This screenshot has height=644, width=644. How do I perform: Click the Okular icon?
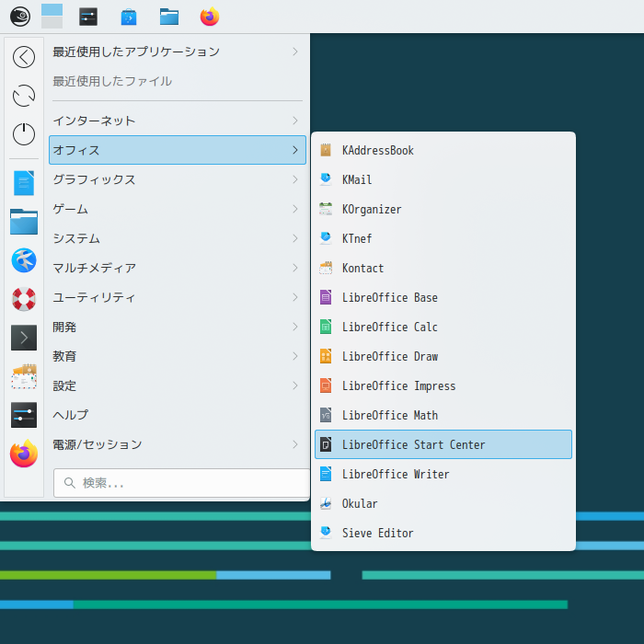coord(326,503)
